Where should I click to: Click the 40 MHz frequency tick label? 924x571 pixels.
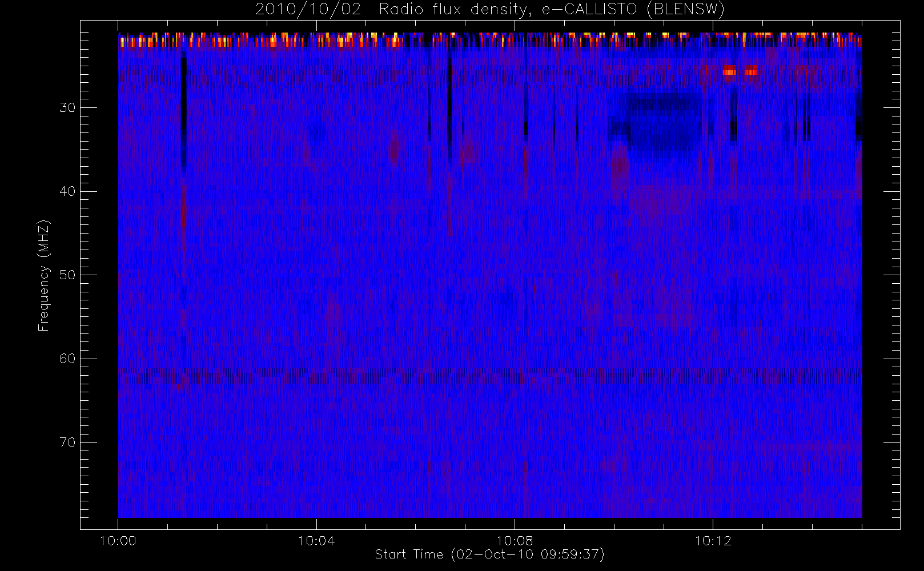(x=67, y=191)
